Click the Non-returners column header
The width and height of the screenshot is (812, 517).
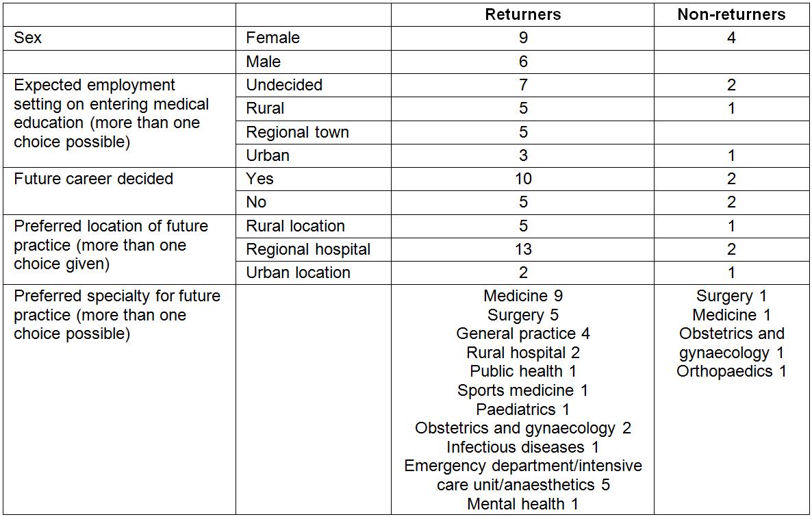[731, 14]
